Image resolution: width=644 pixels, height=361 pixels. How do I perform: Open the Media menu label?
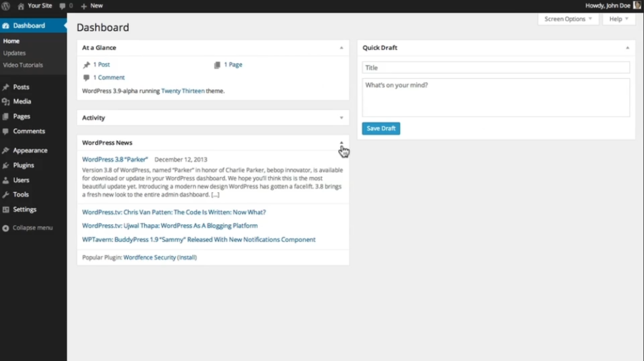(x=22, y=102)
